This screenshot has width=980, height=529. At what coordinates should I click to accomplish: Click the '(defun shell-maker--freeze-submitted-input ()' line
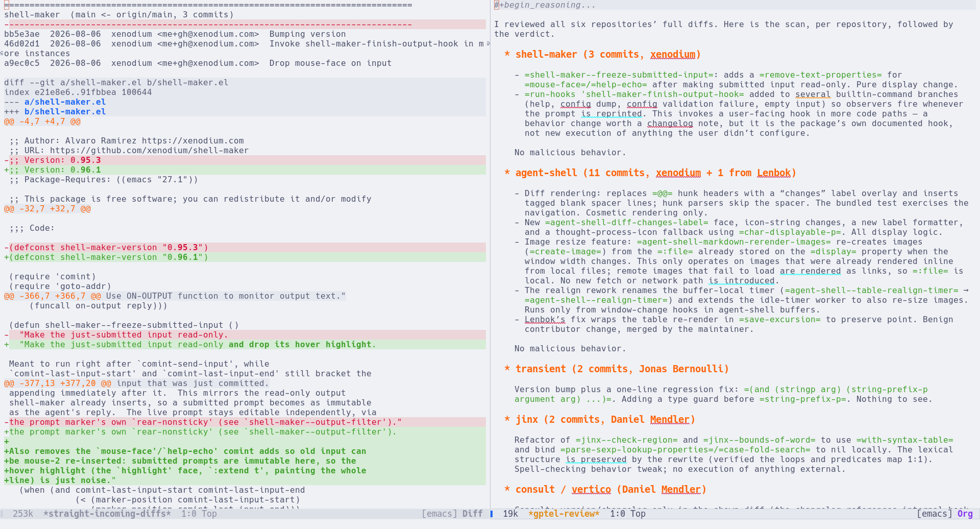(x=124, y=325)
